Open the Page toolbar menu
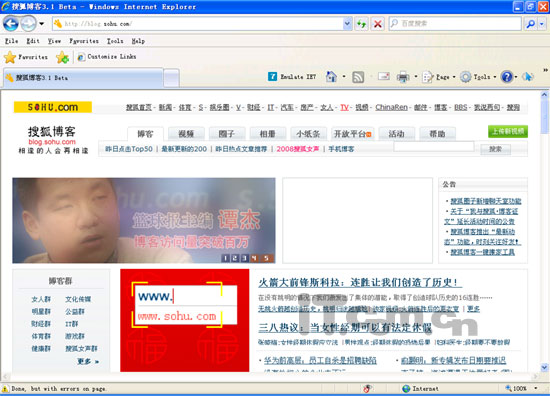The width and height of the screenshot is (550, 396). point(439,77)
